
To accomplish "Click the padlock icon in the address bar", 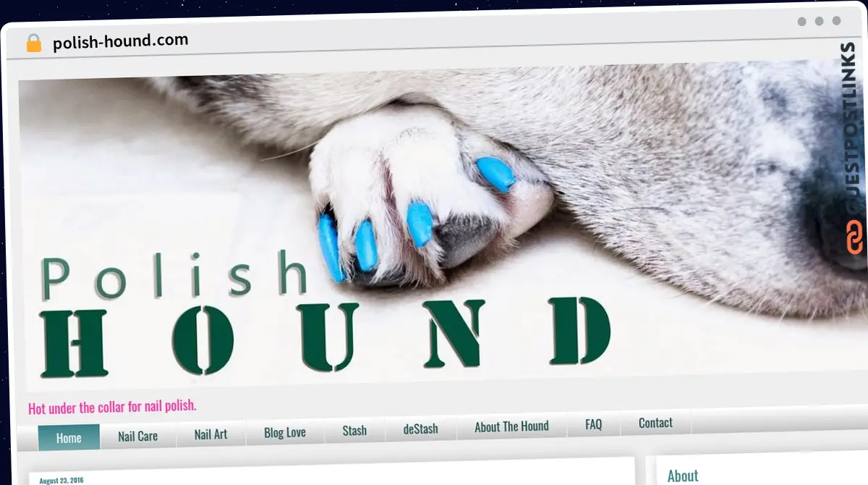I will pyautogui.click(x=33, y=42).
